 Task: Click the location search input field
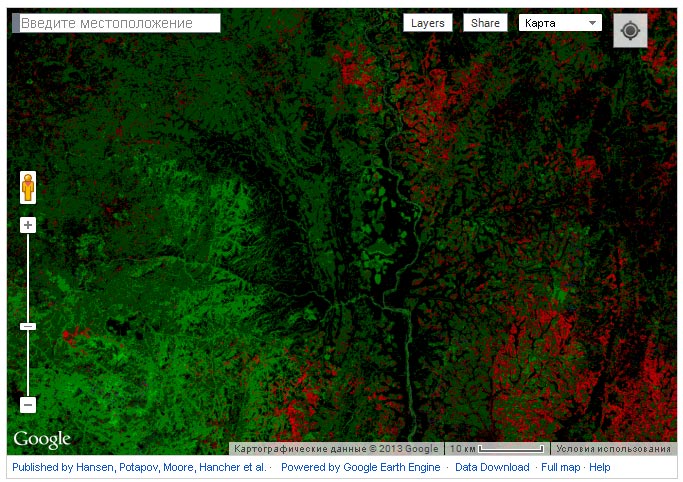click(x=117, y=23)
